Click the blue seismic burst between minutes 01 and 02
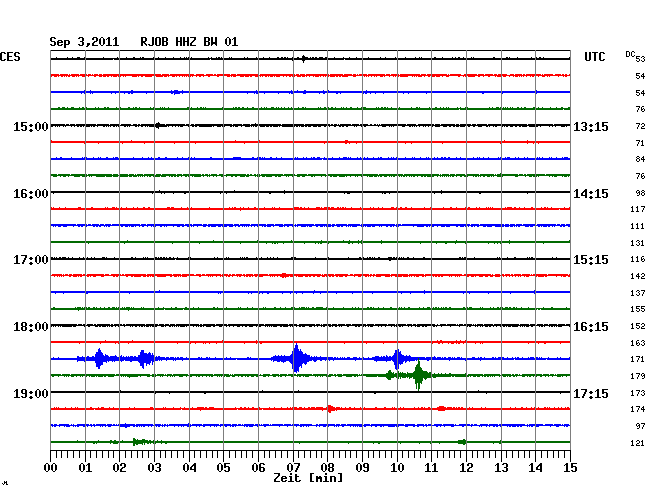Image resolution: width=650 pixels, height=494 pixels. 99,358
